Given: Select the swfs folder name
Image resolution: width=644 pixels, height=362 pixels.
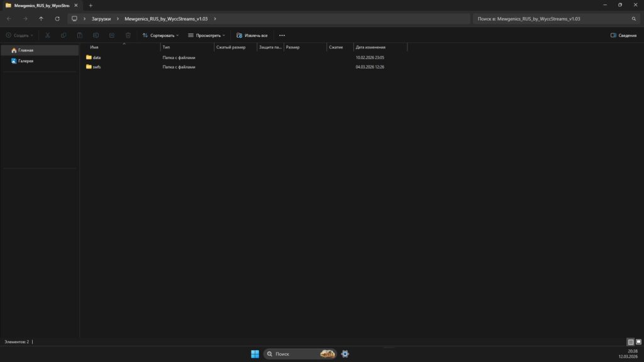Looking at the screenshot, I should (x=96, y=67).
